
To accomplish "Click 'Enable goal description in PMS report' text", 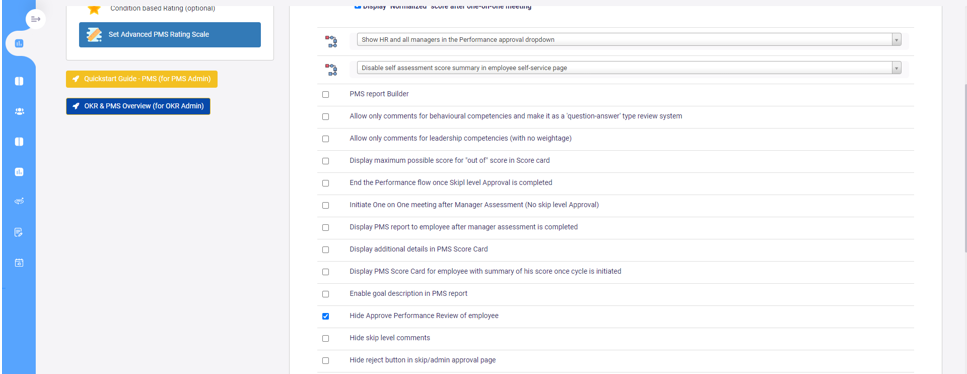I will 408,294.
